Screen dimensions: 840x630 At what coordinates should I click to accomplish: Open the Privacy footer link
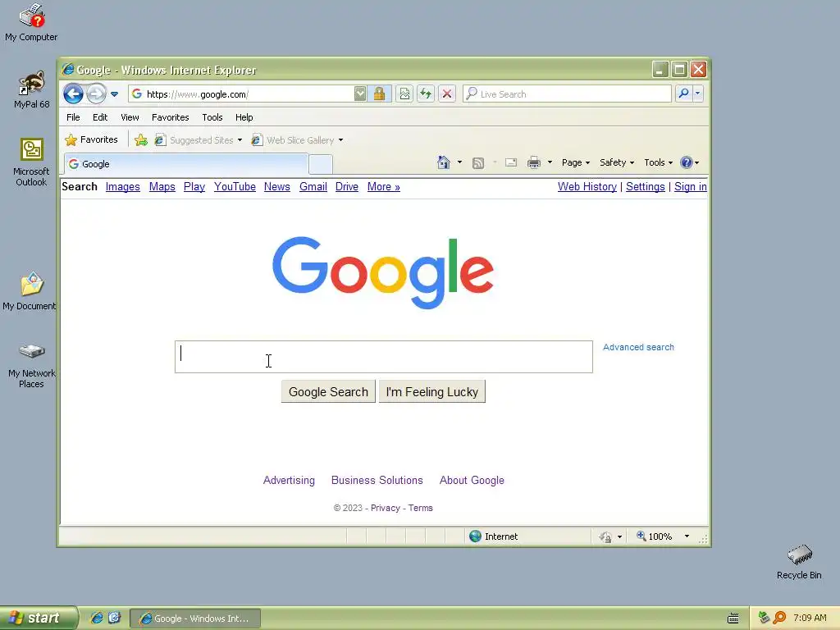pyautogui.click(x=386, y=509)
